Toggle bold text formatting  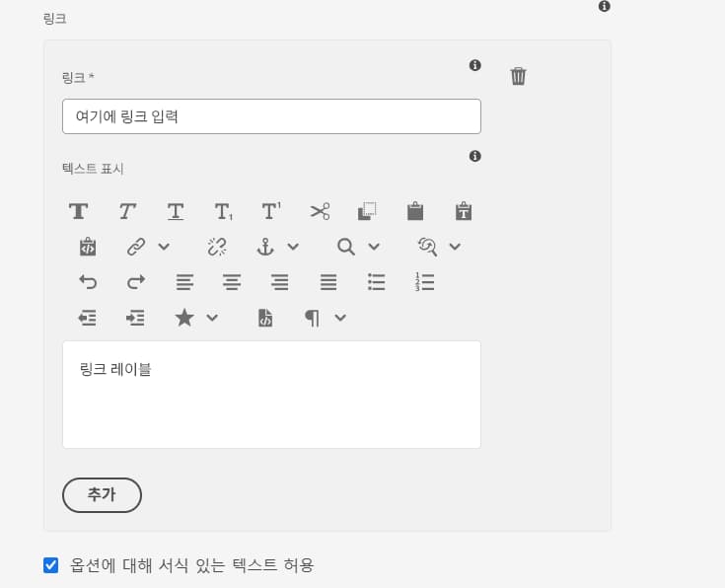[x=79, y=211]
